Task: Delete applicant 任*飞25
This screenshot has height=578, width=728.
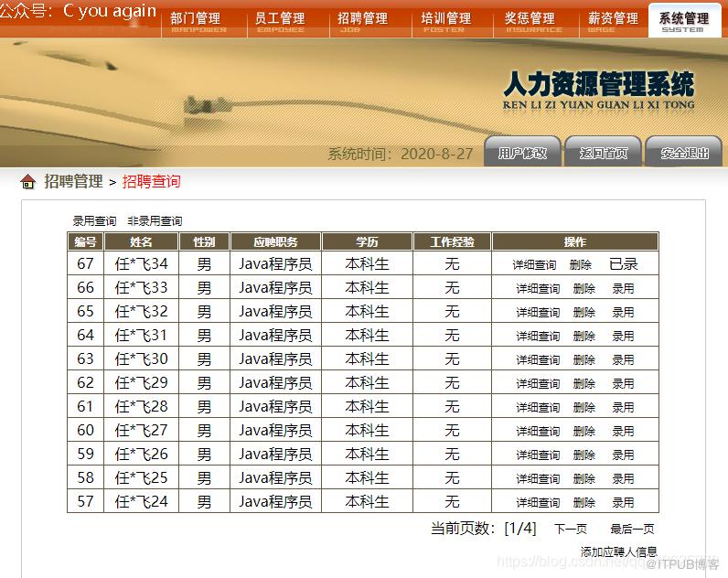Action: click(x=584, y=479)
